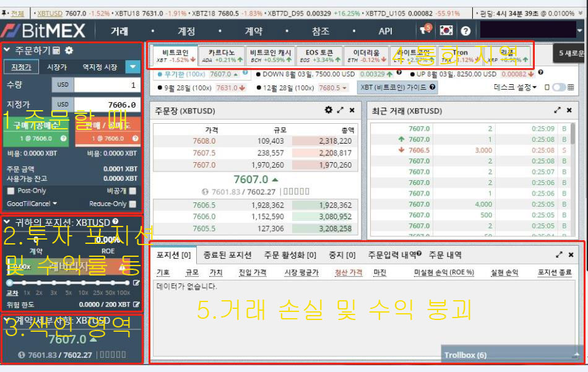Click the help icon beside 귀하의 포지션: XBTUSD
Image resolution: width=588 pixels, height=372 pixels.
point(116,221)
